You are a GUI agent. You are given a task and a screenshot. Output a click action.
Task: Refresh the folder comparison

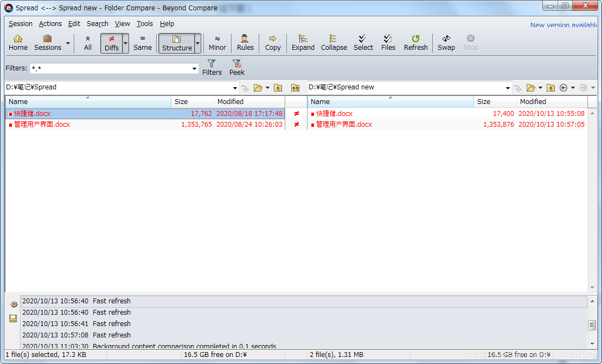click(x=416, y=43)
